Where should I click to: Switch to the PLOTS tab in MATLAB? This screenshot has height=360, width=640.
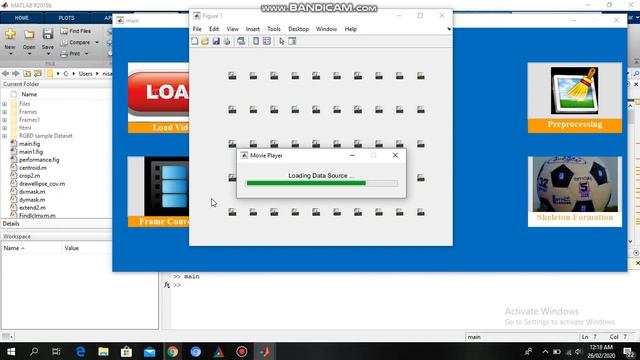(67, 18)
